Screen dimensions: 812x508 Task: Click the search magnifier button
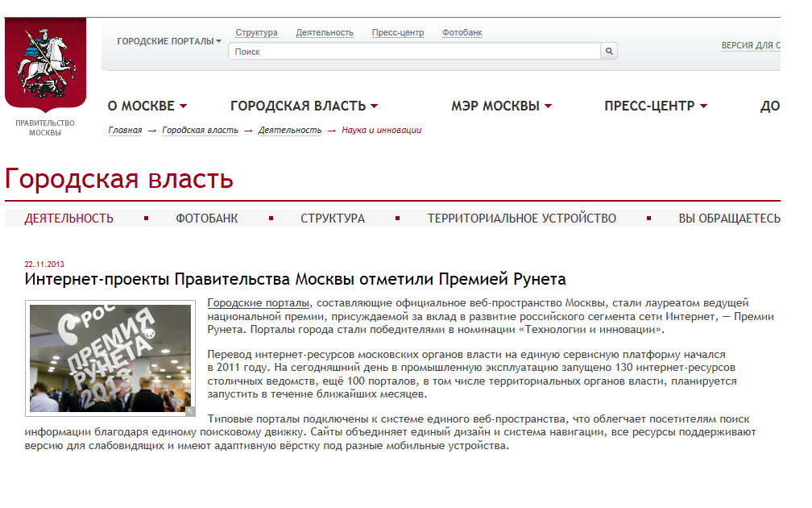[609, 52]
